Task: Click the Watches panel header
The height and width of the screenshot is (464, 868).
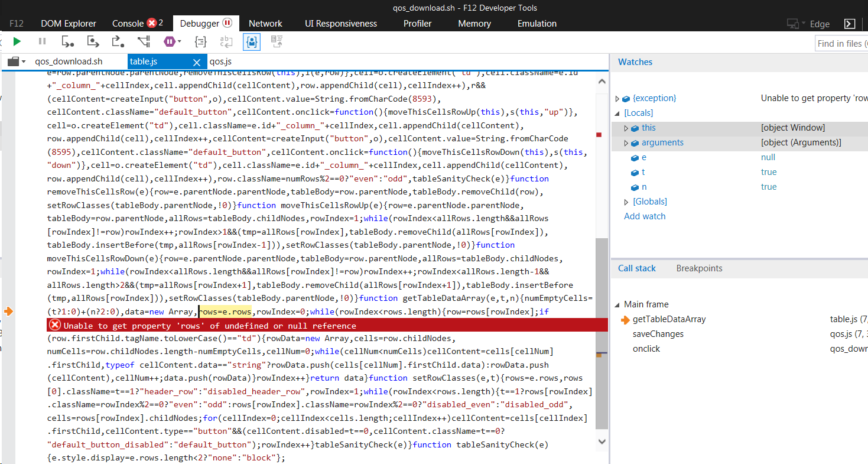Action: [635, 62]
